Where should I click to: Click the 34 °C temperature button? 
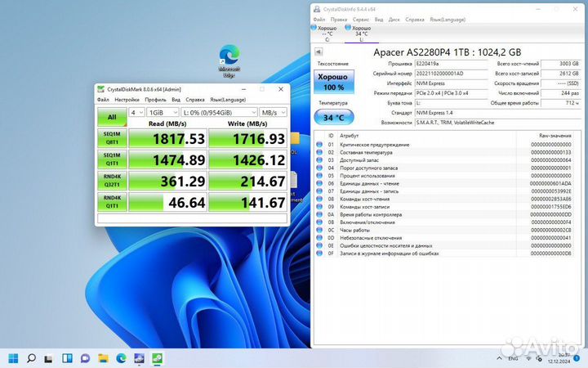coord(334,118)
